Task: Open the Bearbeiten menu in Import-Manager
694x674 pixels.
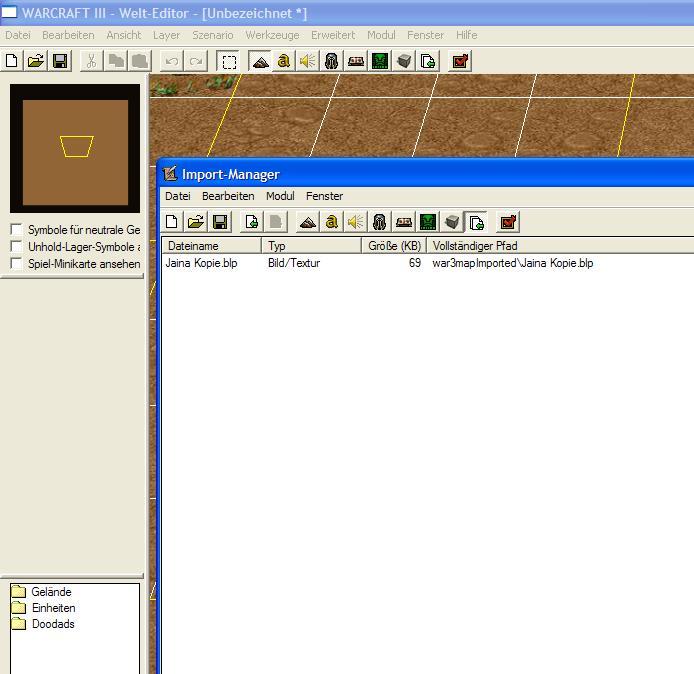Action: (x=228, y=196)
